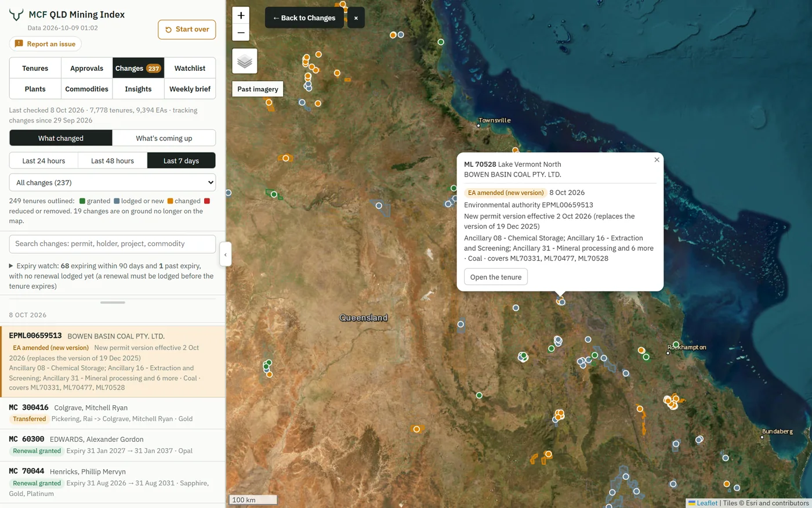Open Past imagery
Image resolution: width=812 pixels, height=508 pixels.
pos(258,89)
